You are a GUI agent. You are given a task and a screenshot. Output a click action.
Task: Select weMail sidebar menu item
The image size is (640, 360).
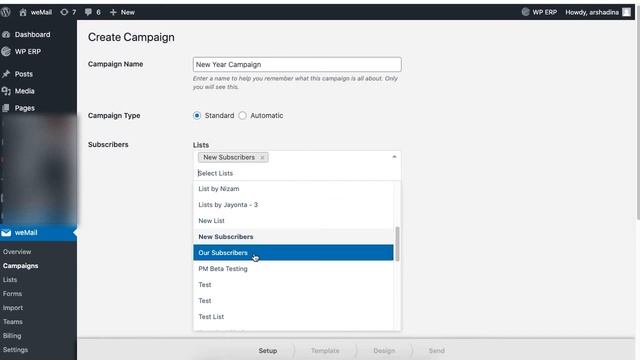[38, 233]
